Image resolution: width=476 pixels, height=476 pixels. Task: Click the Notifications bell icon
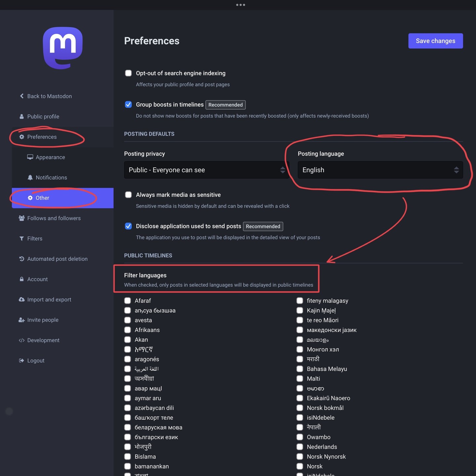[30, 178]
